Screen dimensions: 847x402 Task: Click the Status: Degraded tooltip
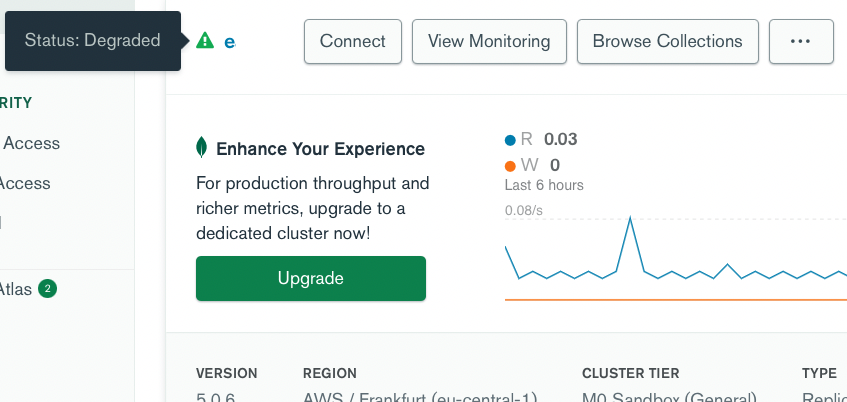92,41
